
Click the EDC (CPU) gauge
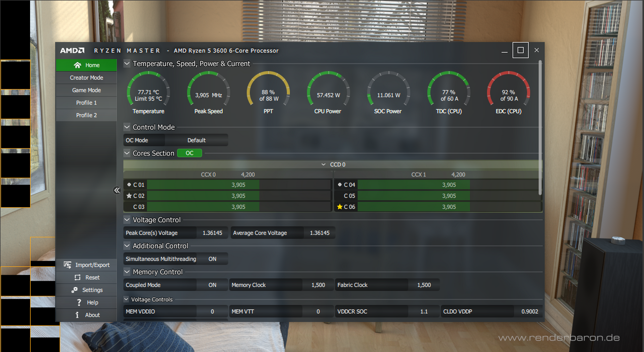pyautogui.click(x=508, y=93)
